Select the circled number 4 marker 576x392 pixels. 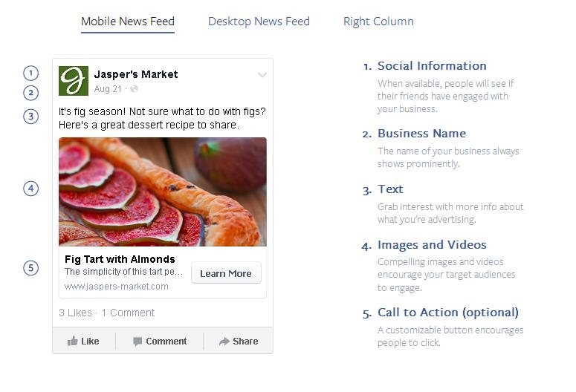30,189
